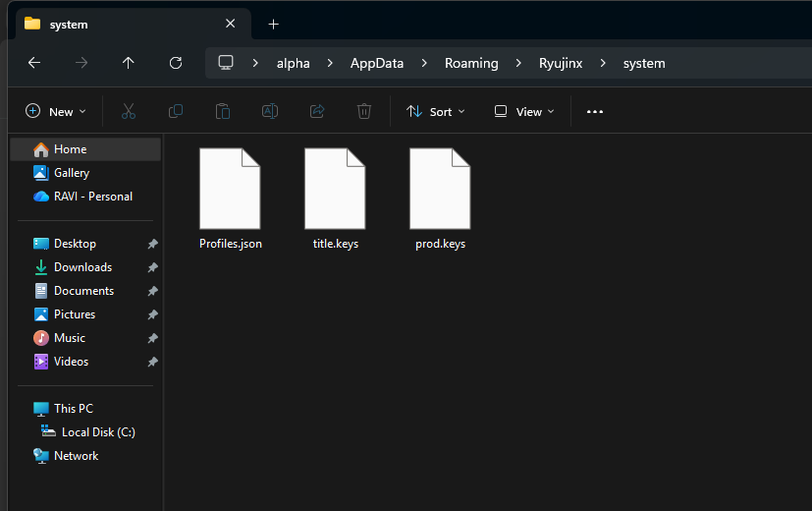This screenshot has height=511, width=812.
Task: Open the View dropdown menu
Action: 524,111
